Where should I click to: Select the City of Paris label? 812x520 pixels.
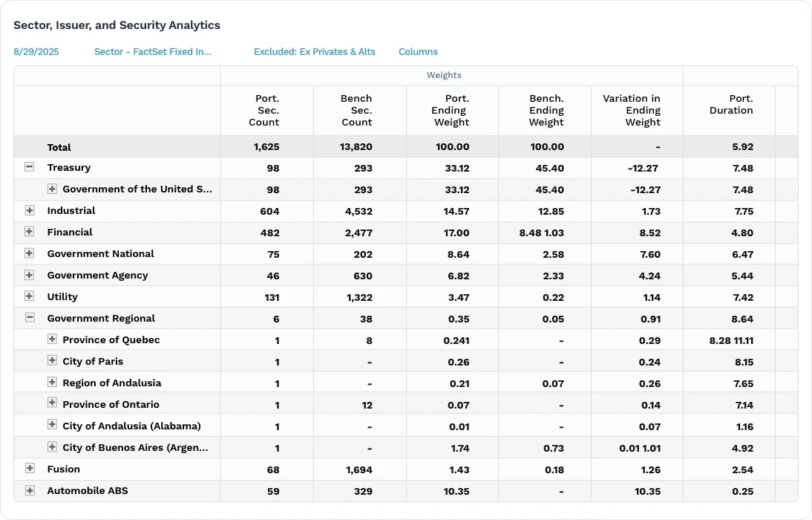click(93, 361)
